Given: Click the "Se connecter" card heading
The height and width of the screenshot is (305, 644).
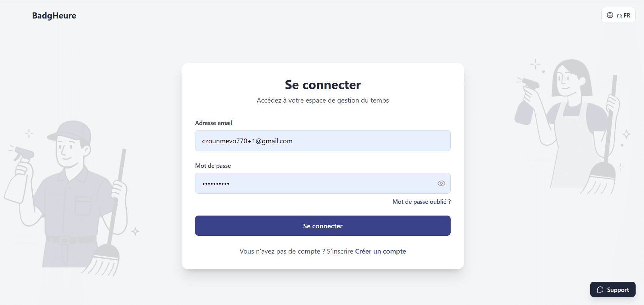Looking at the screenshot, I should [x=323, y=85].
